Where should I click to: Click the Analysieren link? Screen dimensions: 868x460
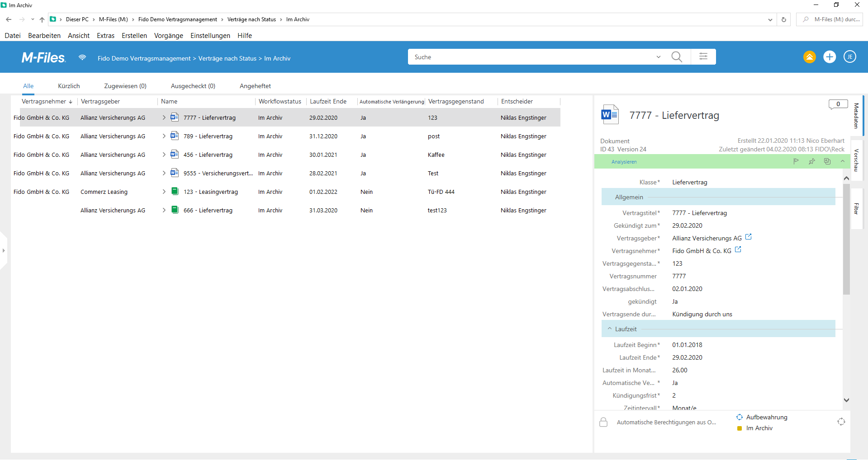click(624, 162)
